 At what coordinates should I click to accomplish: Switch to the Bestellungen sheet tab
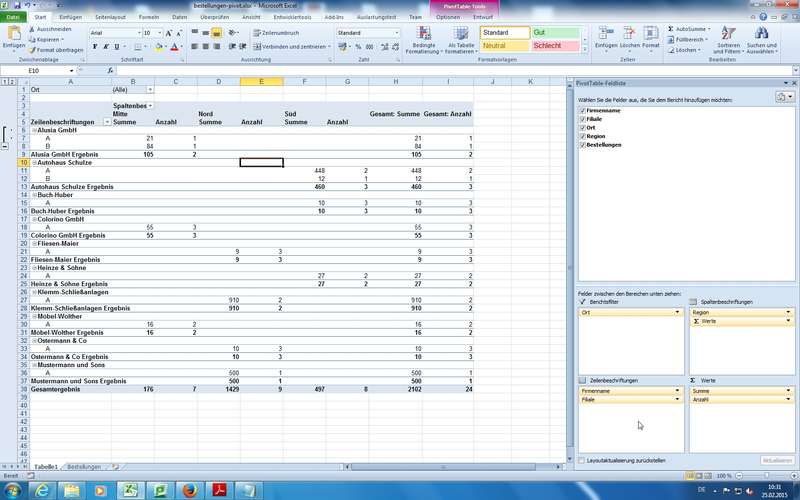pyautogui.click(x=84, y=467)
